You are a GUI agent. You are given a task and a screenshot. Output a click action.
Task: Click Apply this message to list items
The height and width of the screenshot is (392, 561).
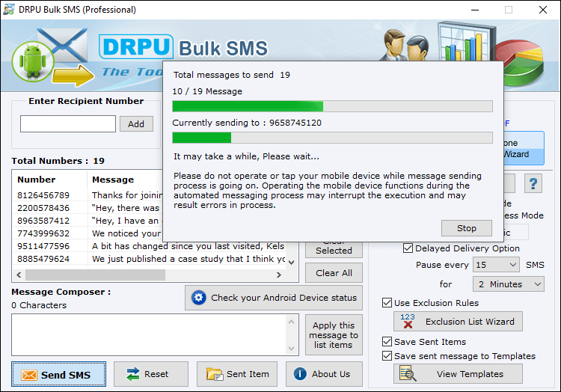pyautogui.click(x=334, y=335)
